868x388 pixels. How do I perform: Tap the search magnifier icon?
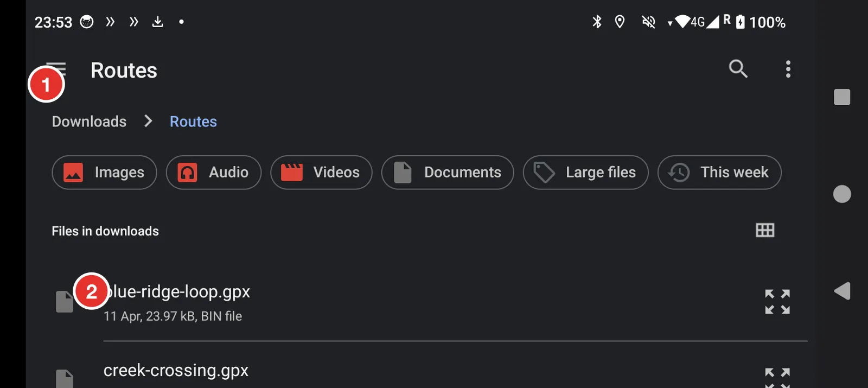point(738,69)
